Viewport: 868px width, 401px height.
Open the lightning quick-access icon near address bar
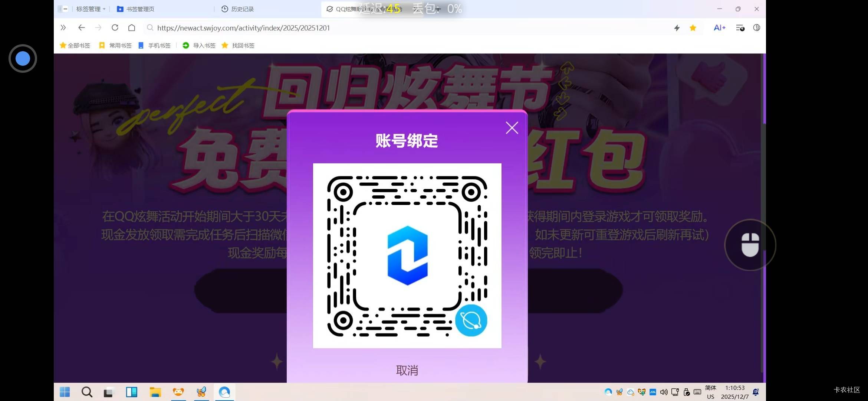click(677, 27)
